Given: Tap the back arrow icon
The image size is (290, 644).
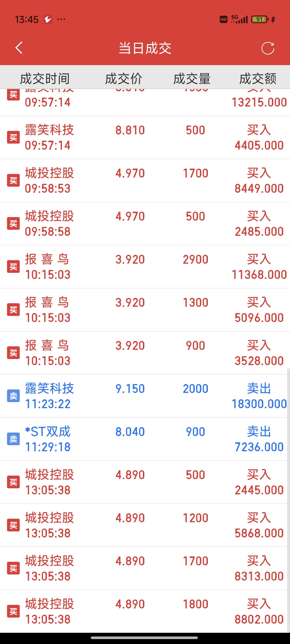Looking at the screenshot, I should pos(19,48).
